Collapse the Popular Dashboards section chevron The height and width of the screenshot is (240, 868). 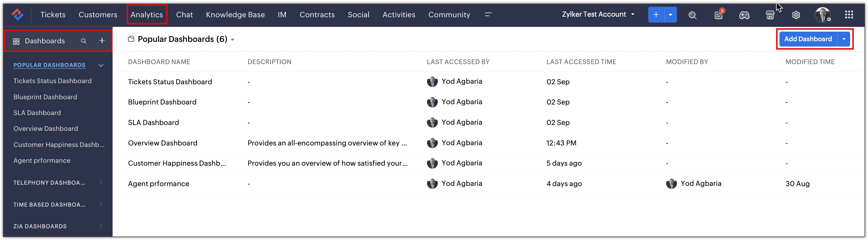101,65
